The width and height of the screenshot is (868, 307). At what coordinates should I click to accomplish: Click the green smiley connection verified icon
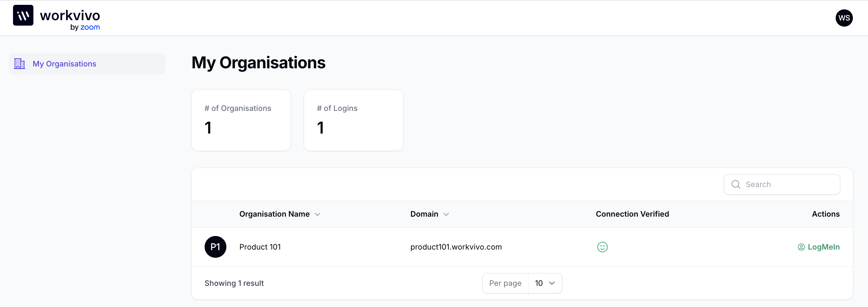tap(602, 247)
